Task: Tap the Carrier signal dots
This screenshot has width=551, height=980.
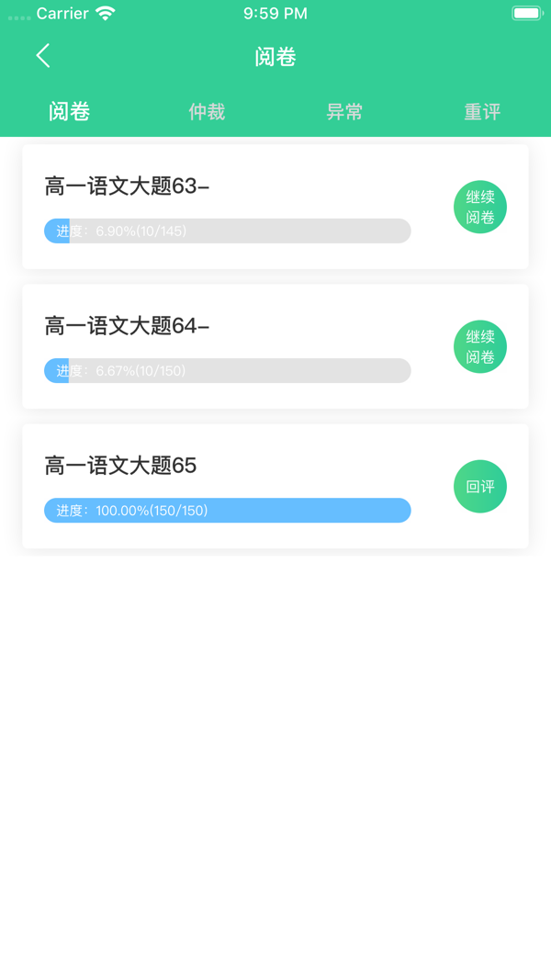Action: [x=18, y=17]
